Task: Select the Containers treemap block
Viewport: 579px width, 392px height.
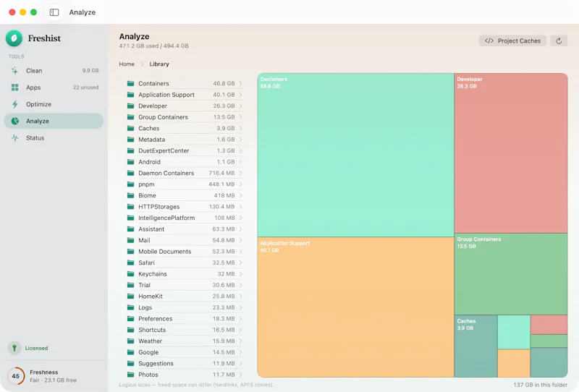Action: (x=355, y=155)
